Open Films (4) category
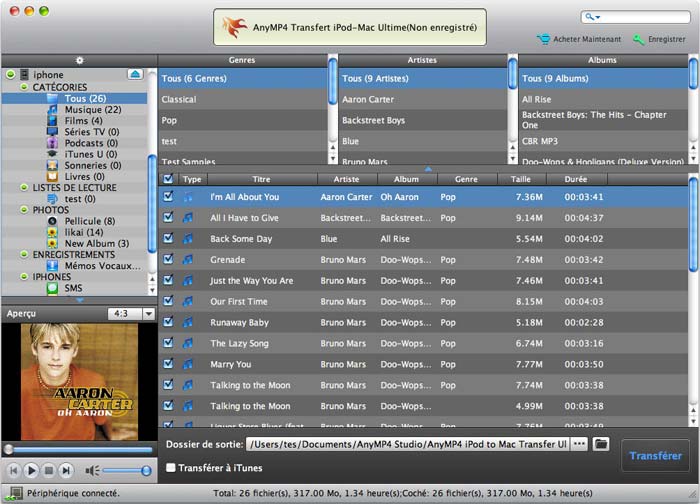The image size is (700, 504). (83, 121)
